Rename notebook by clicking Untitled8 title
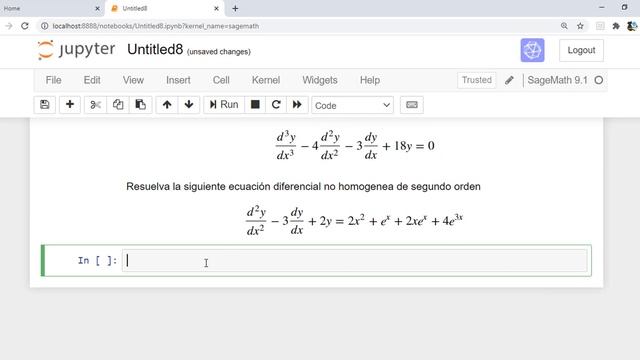 (155, 49)
